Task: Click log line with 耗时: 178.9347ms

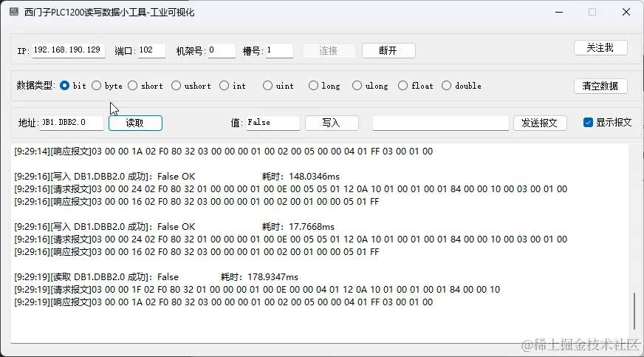Action: tap(157, 277)
